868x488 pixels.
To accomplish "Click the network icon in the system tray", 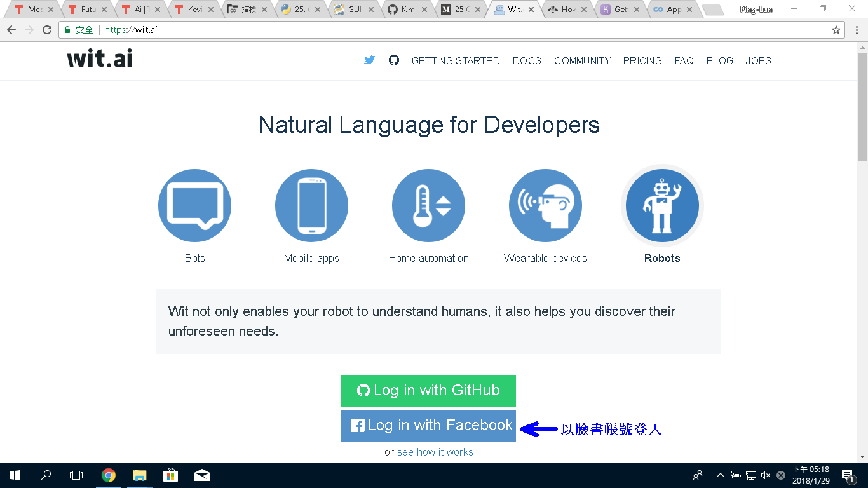I will point(750,475).
